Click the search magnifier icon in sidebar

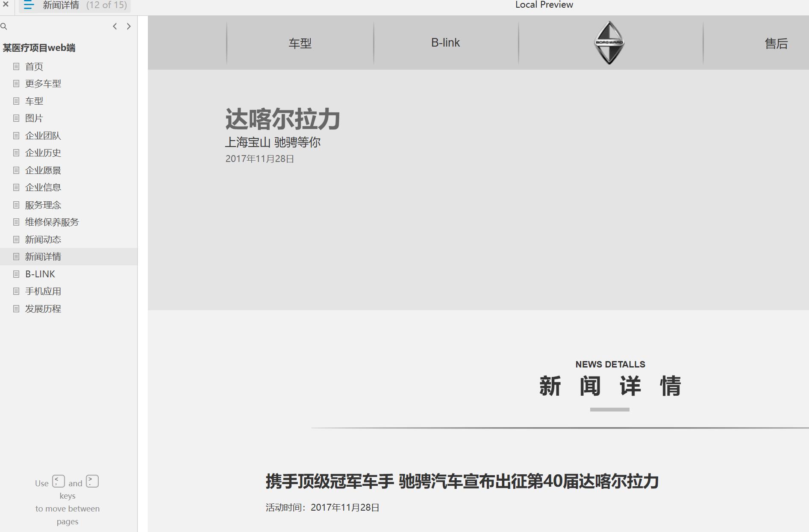point(4,26)
